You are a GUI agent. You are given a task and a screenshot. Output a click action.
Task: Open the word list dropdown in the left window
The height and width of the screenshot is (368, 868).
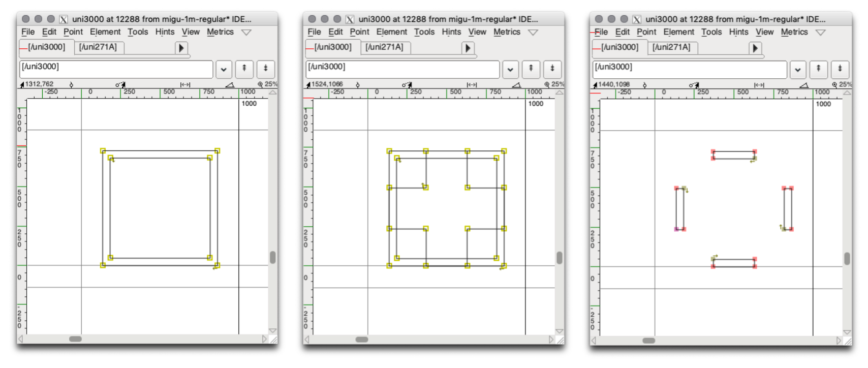coord(224,69)
